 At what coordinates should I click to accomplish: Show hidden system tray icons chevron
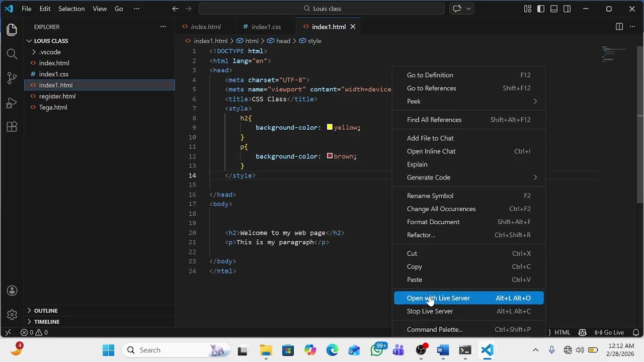click(x=535, y=350)
